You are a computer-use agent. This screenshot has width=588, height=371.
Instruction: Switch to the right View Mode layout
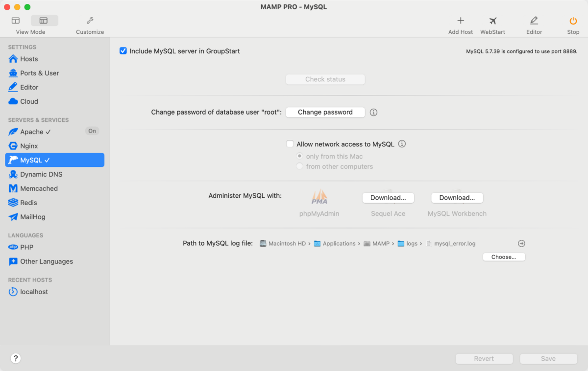(x=44, y=21)
